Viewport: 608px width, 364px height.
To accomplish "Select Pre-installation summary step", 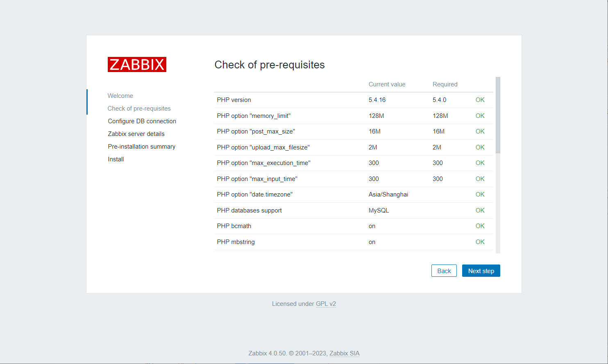I will pyautogui.click(x=141, y=147).
